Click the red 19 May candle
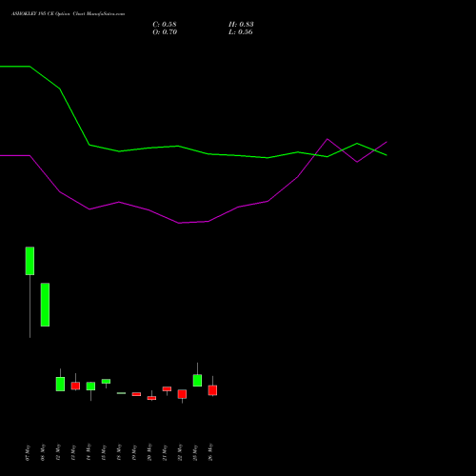This screenshot has height=476, width=476. click(x=136, y=394)
